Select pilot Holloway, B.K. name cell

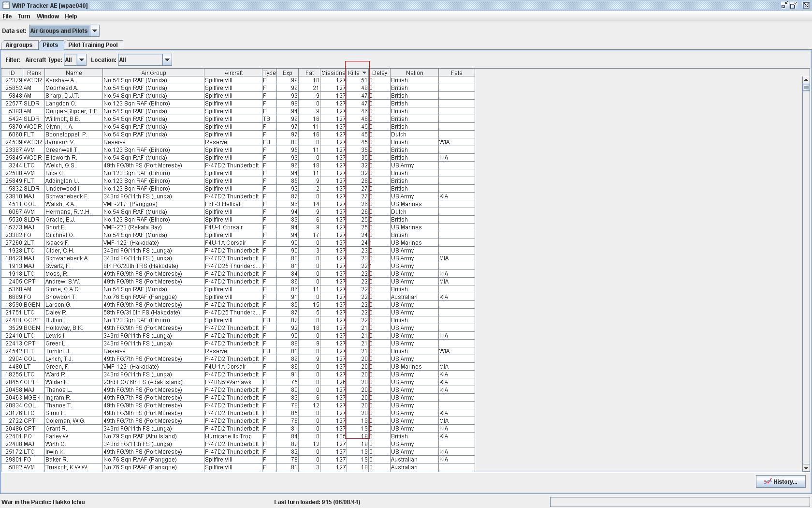click(73, 328)
